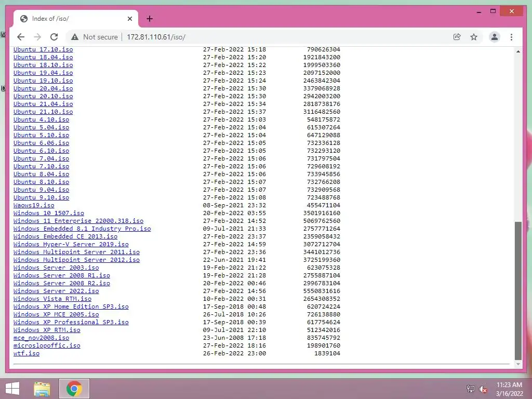This screenshot has height=399, width=532.
Task: Open the Windows Start menu
Action: click(12, 389)
